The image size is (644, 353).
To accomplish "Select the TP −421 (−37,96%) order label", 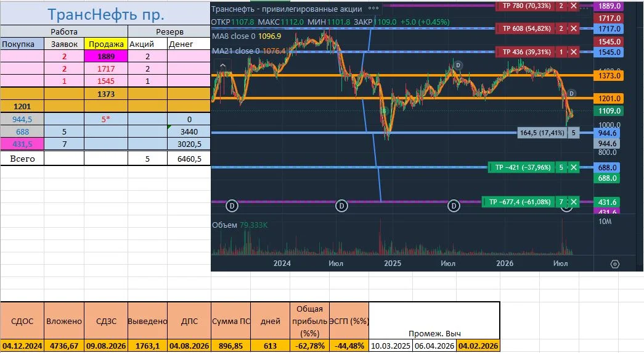I will point(523,167).
